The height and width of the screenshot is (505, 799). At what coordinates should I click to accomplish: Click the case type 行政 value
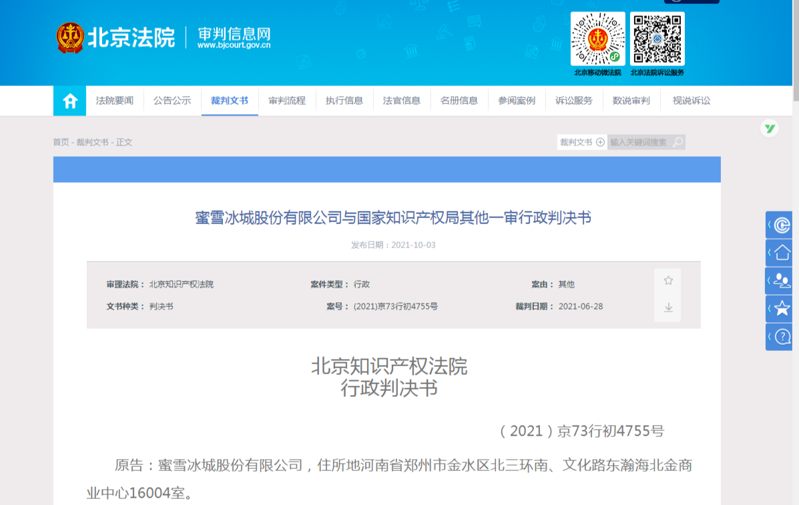pyautogui.click(x=362, y=284)
